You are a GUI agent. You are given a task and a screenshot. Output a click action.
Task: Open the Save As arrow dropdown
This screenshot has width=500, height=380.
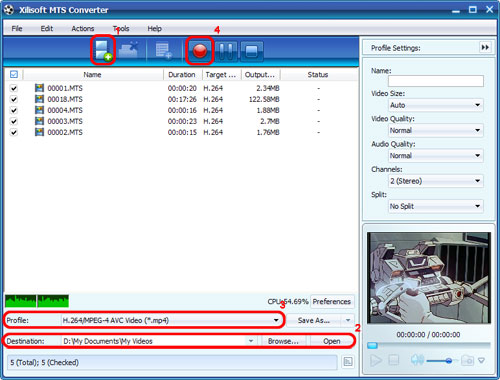(x=348, y=320)
